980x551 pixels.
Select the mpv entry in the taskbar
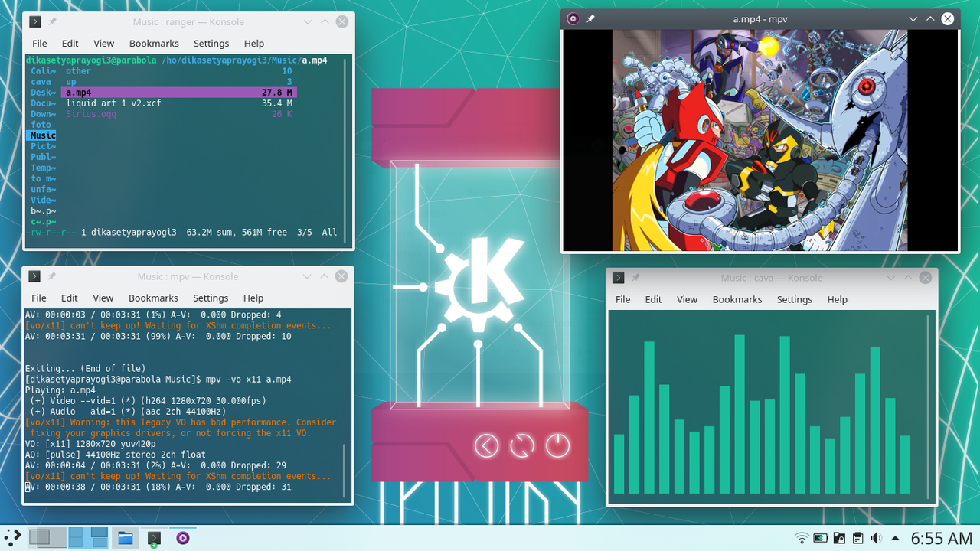pos(183,538)
